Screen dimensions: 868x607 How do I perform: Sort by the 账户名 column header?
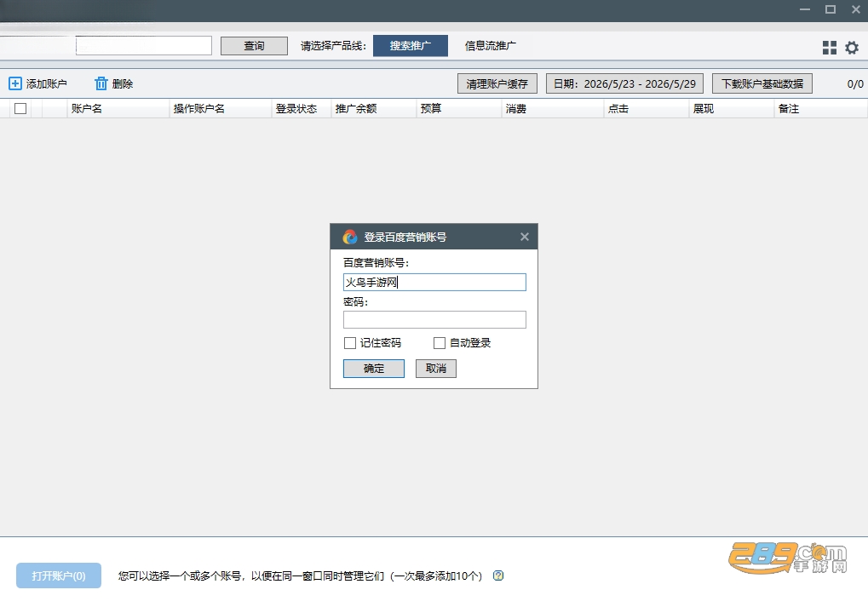tap(118, 108)
